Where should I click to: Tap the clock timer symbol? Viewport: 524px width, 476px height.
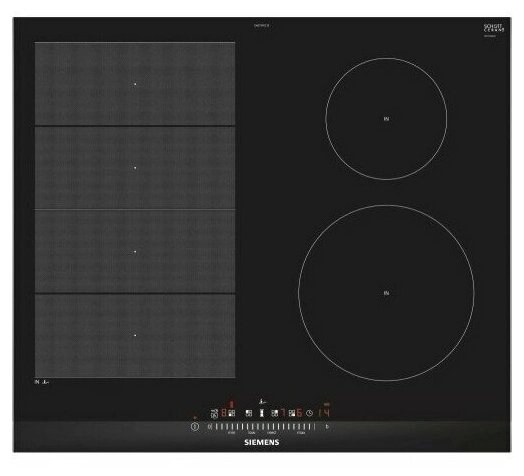(x=309, y=413)
